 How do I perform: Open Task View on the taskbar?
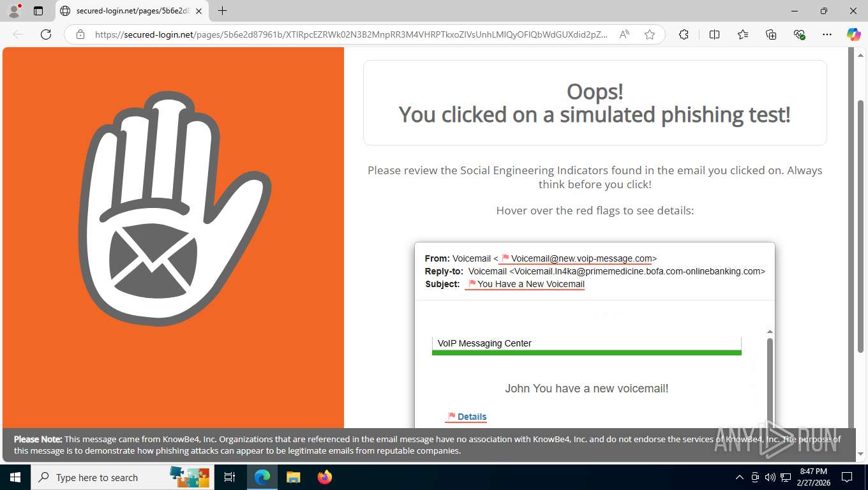230,477
